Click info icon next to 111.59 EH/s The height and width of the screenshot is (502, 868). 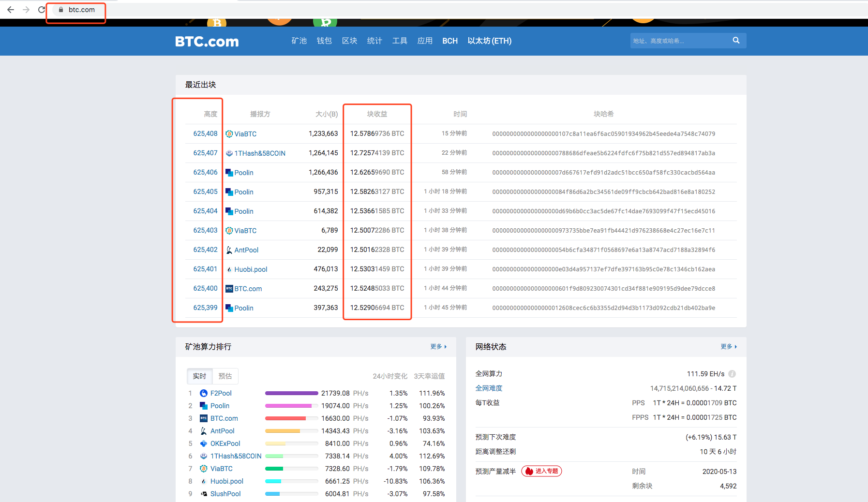click(732, 374)
